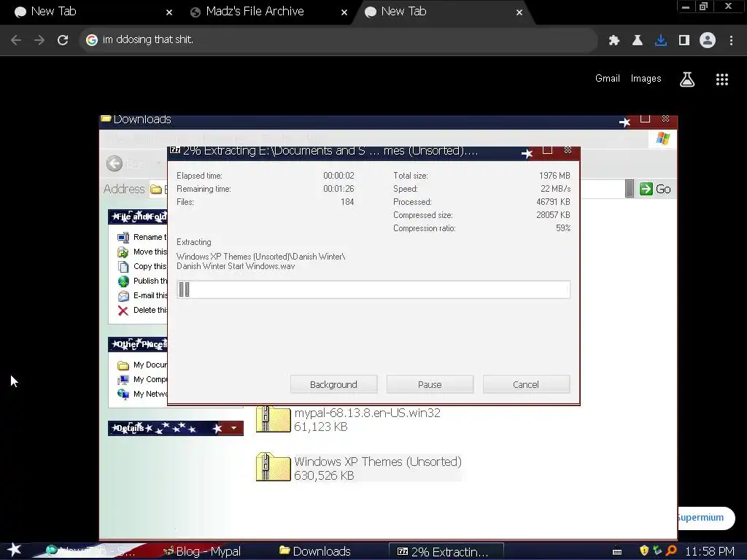Image resolution: width=747 pixels, height=560 pixels.
Task: Click the magnifier tray icon
Action: click(671, 551)
